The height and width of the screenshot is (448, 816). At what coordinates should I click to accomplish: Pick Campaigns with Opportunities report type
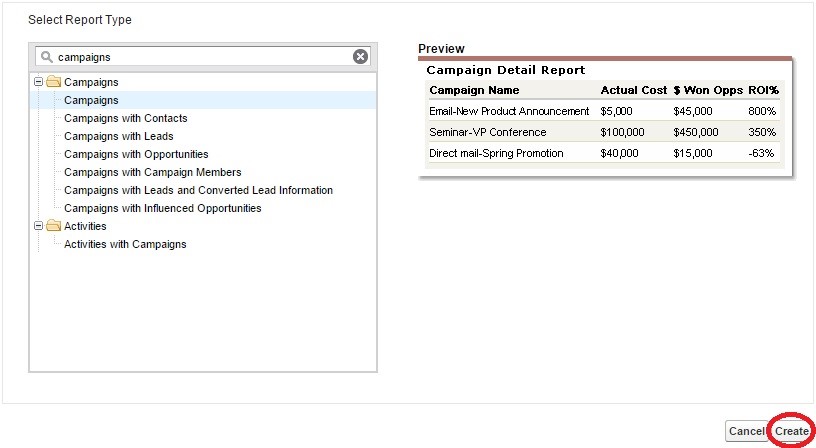(x=136, y=154)
